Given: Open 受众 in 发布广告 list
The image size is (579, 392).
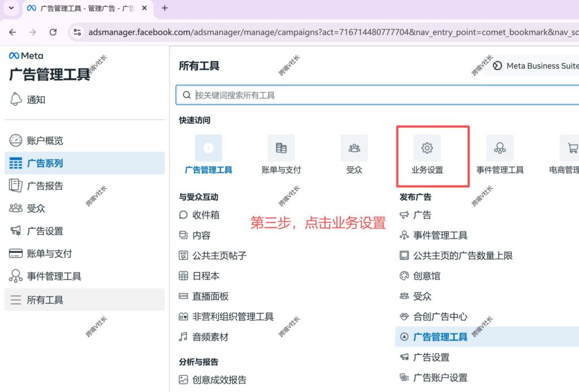Looking at the screenshot, I should [x=416, y=296].
